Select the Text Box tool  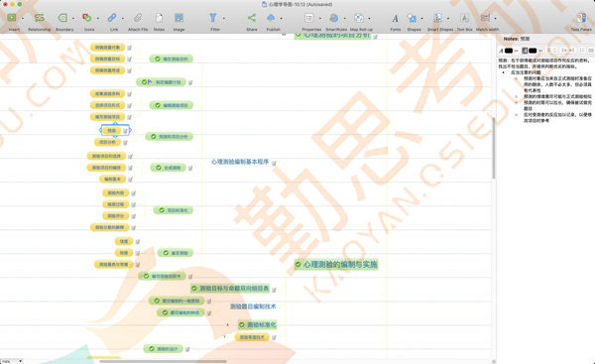pos(464,18)
